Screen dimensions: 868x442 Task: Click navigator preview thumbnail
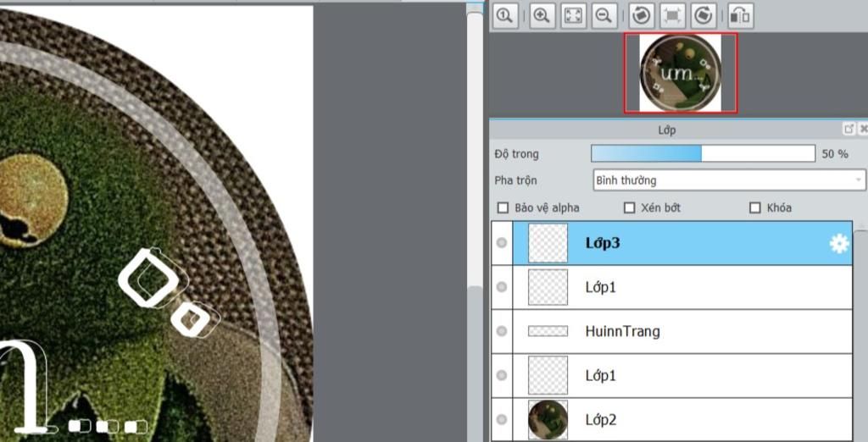681,73
